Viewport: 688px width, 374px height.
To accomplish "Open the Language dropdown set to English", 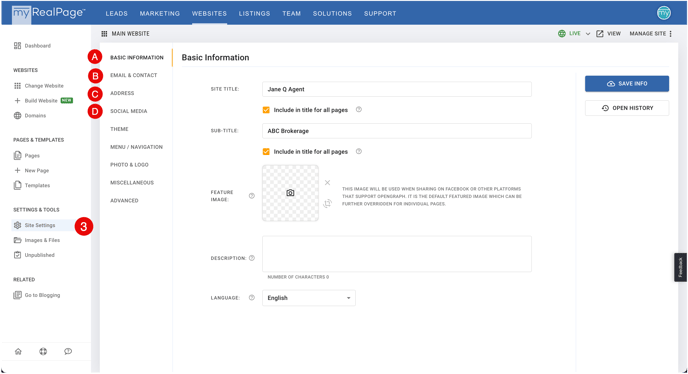I will tap(309, 298).
